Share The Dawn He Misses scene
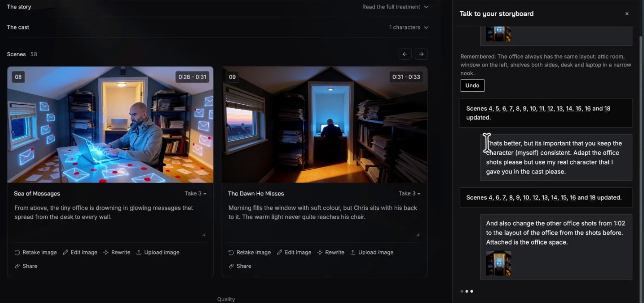 click(240, 266)
